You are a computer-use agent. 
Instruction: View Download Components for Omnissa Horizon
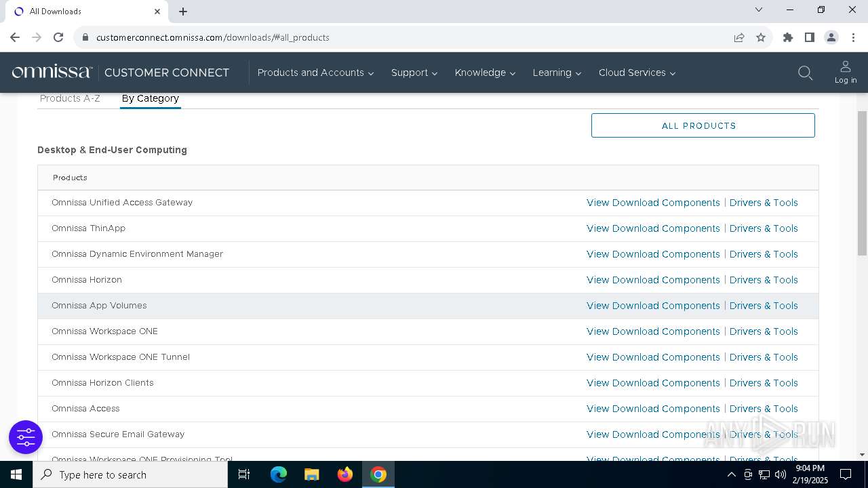[x=653, y=280]
